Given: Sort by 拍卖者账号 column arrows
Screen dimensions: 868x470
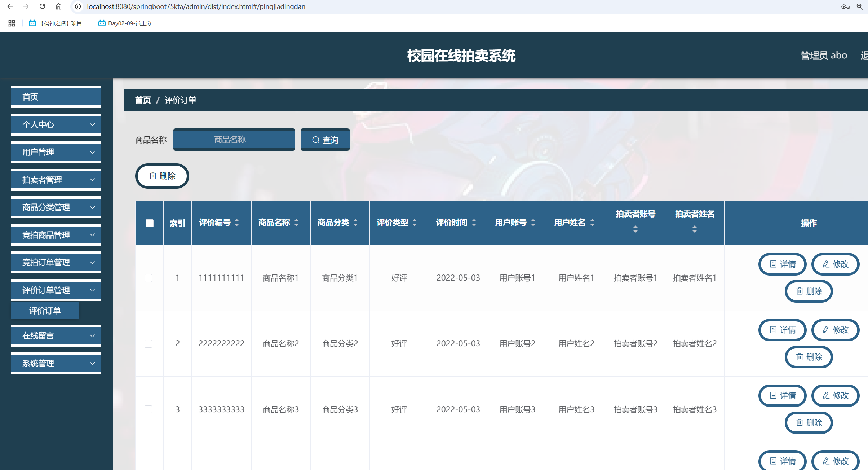Looking at the screenshot, I should [635, 229].
